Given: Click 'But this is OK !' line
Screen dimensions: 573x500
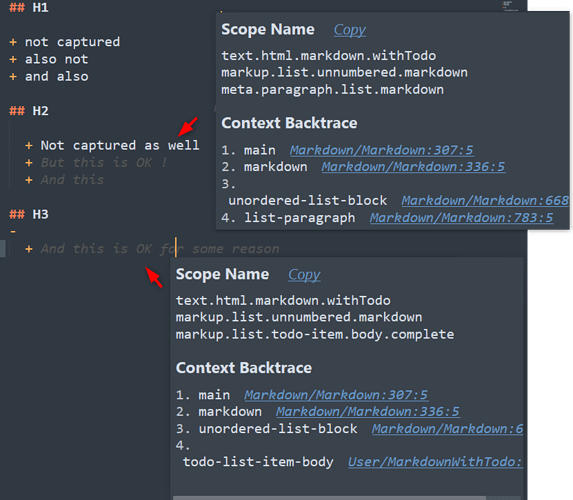Looking at the screenshot, I should point(96,163).
